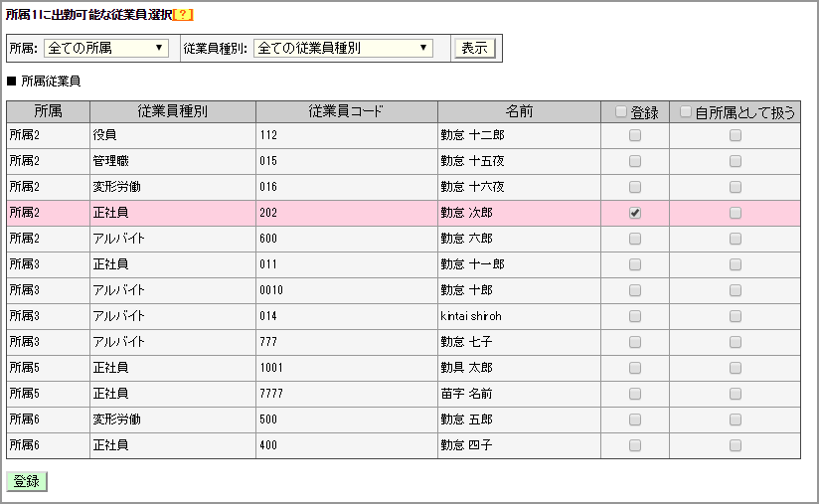The height and width of the screenshot is (504, 819).
Task: Toggle the 登録 select-all header checkbox
Action: click(x=621, y=112)
